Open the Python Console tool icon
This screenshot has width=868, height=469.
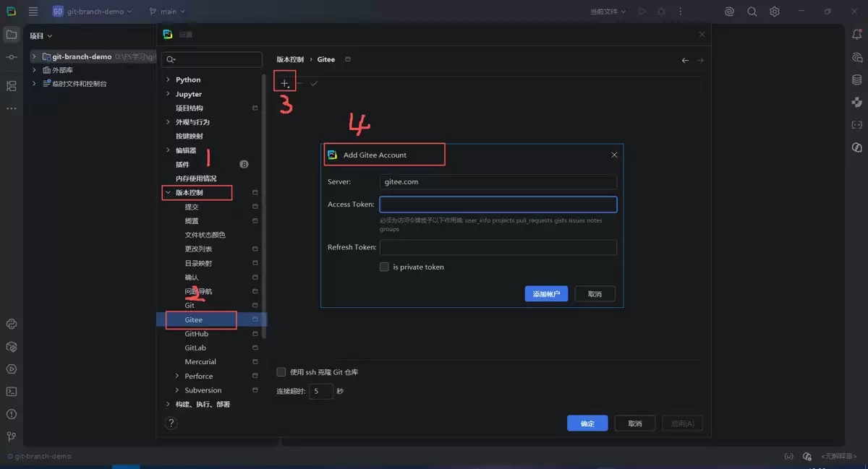(x=12, y=324)
